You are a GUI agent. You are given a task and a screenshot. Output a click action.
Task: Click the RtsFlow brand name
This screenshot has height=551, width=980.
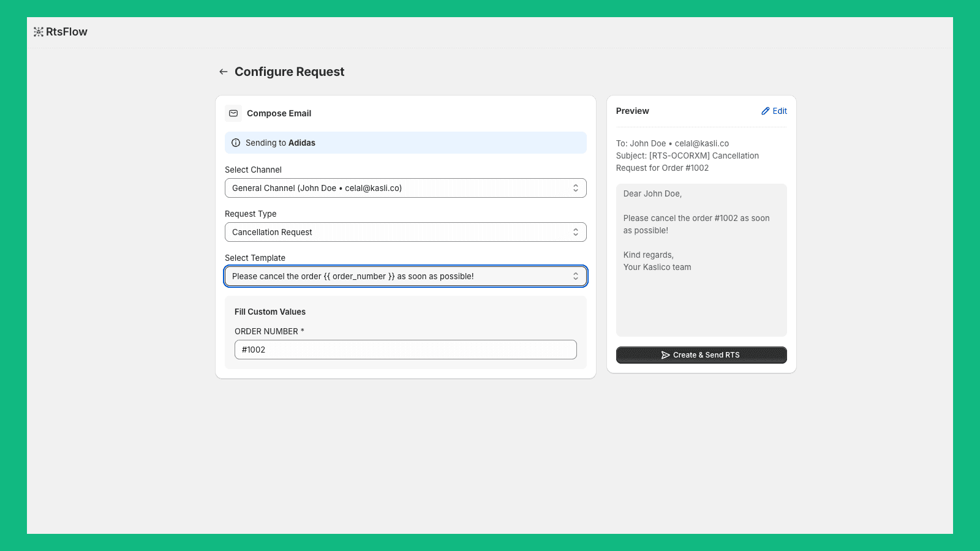[67, 32]
